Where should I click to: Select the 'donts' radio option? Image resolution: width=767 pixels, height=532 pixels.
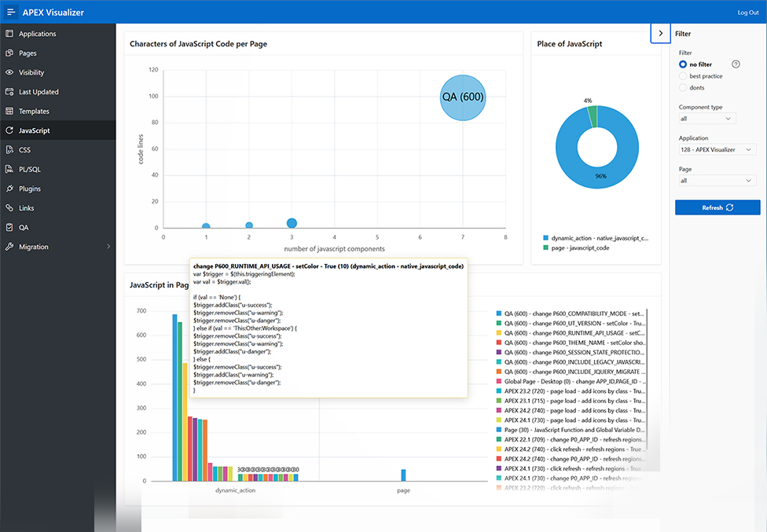(683, 88)
